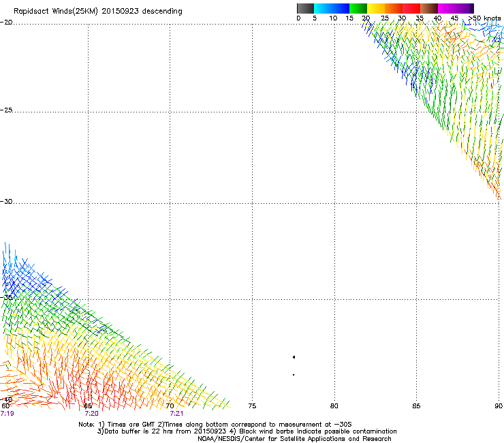The width and height of the screenshot is (504, 443).
Task: Click the red 30-35 knots color segment
Action: pyautogui.click(x=411, y=8)
